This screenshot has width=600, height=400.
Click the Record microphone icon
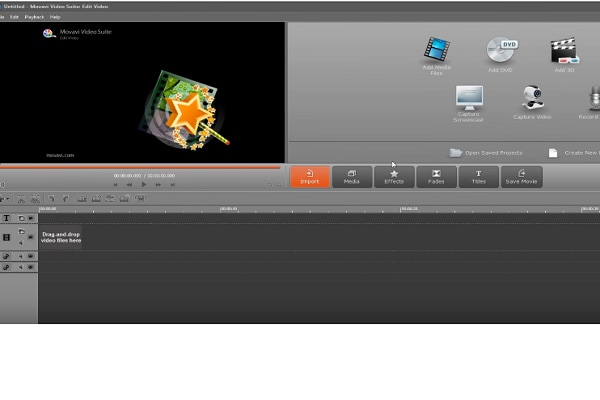(x=594, y=98)
